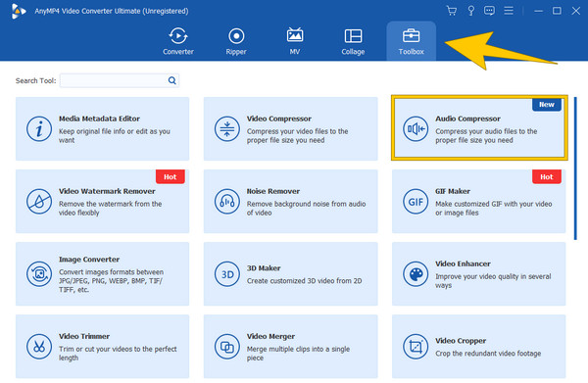Open the hamburger menu icon
The height and width of the screenshot is (383, 588).
coord(509,11)
